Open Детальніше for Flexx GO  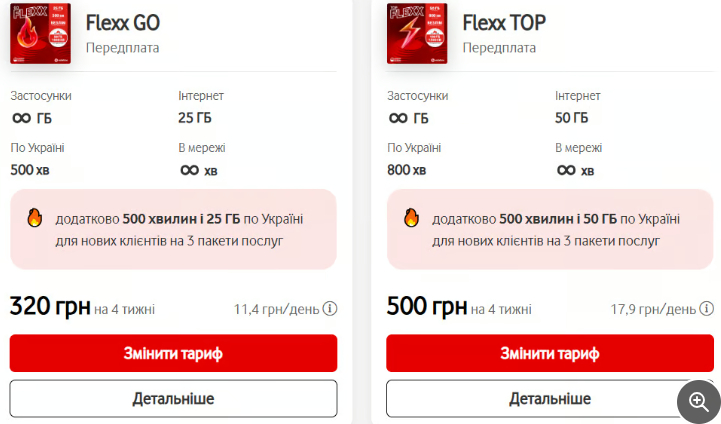pyautogui.click(x=173, y=398)
